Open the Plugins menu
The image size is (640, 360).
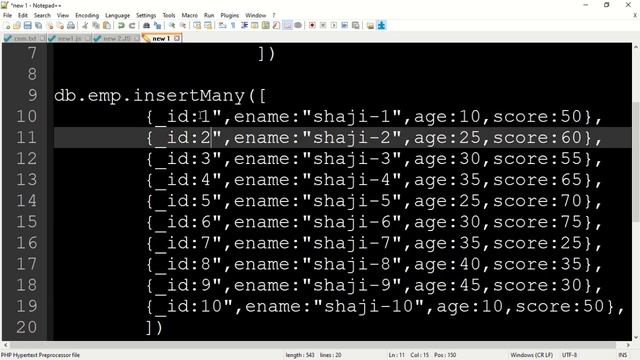click(229, 15)
